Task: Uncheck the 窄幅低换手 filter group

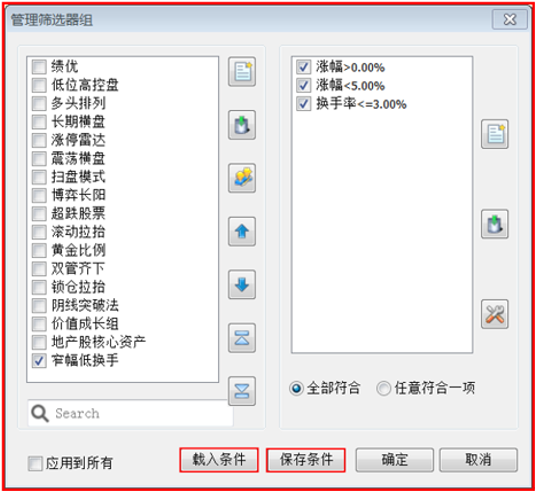Action: [x=39, y=360]
